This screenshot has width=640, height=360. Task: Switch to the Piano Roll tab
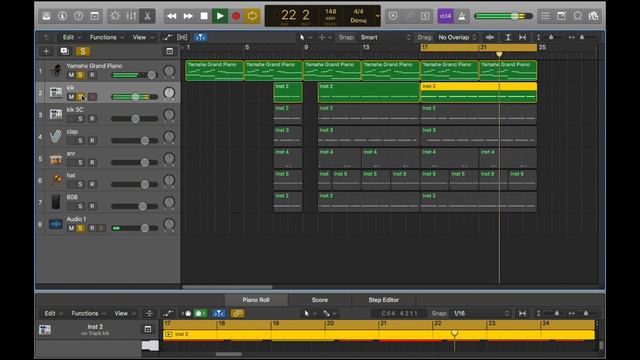point(256,300)
